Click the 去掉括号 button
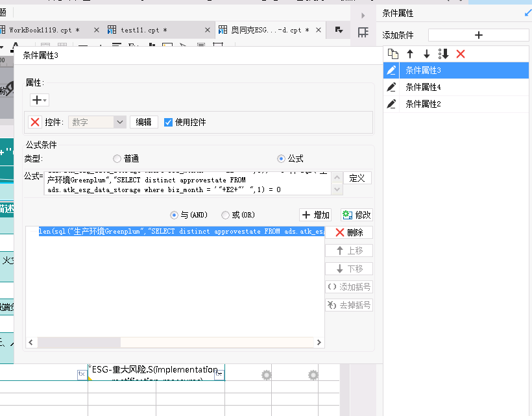The image size is (532, 416). coord(349,306)
